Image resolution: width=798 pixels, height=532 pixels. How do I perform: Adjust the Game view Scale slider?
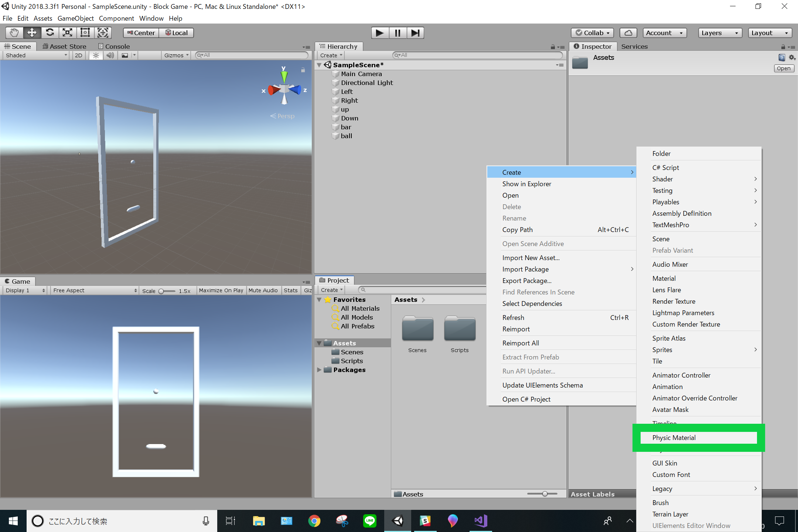tap(161, 291)
